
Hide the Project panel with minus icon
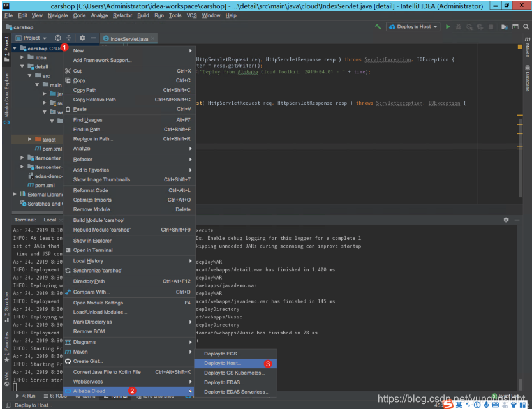pos(93,38)
